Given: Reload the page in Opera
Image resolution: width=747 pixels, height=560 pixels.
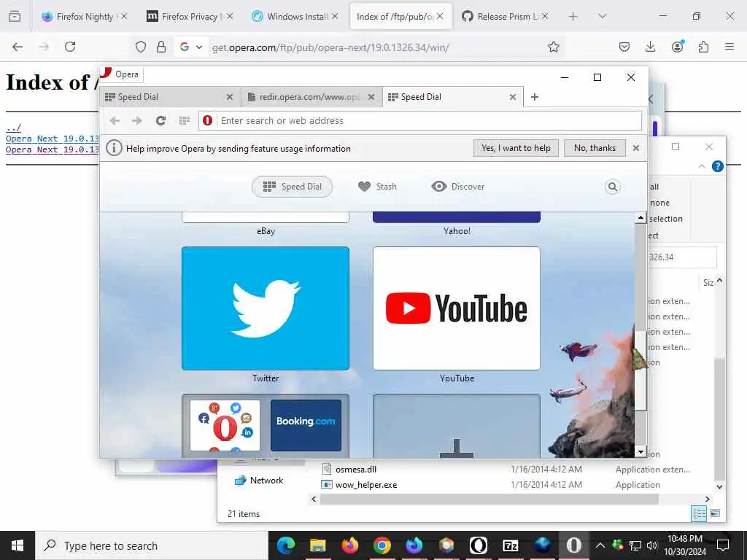Looking at the screenshot, I should (x=161, y=120).
